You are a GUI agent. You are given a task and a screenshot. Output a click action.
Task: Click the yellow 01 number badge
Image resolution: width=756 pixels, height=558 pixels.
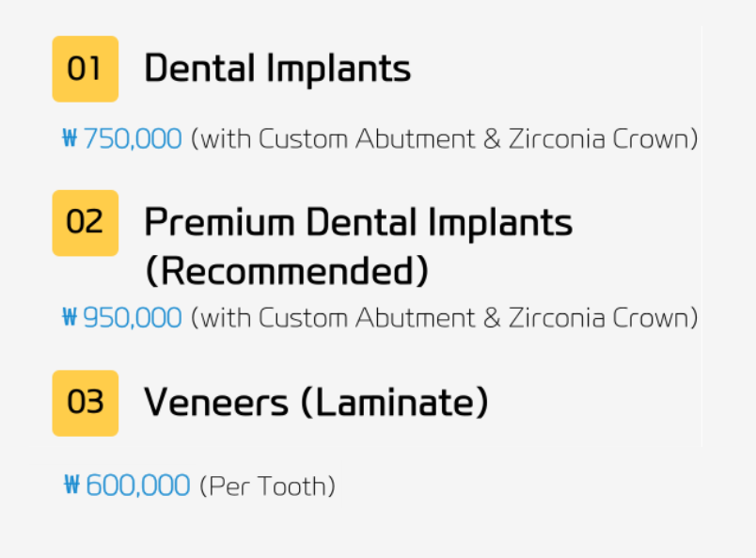pos(85,69)
